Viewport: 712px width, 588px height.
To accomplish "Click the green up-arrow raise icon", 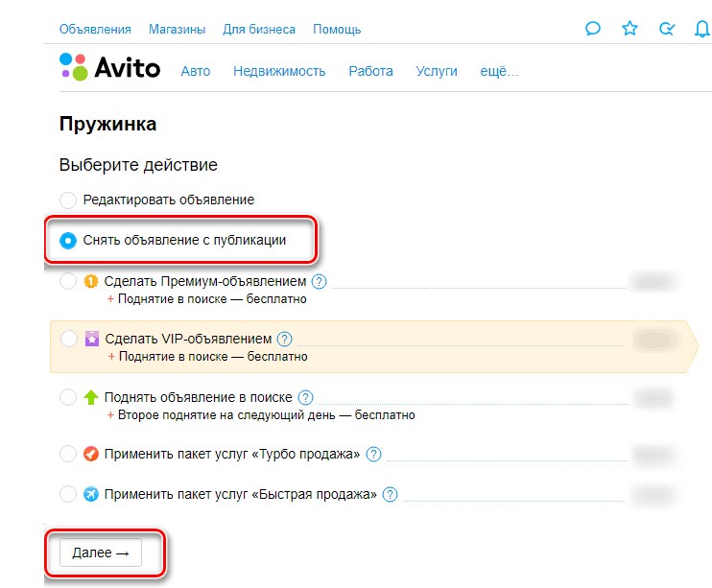I will coord(91,397).
